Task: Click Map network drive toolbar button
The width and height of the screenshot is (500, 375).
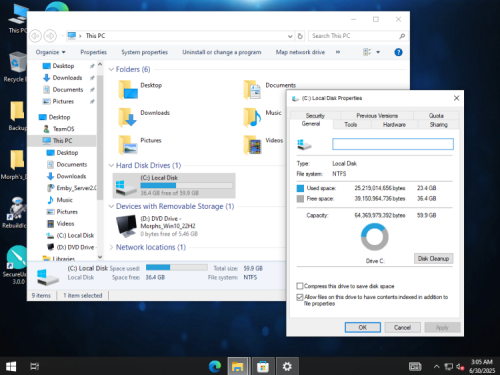Action: (x=300, y=52)
